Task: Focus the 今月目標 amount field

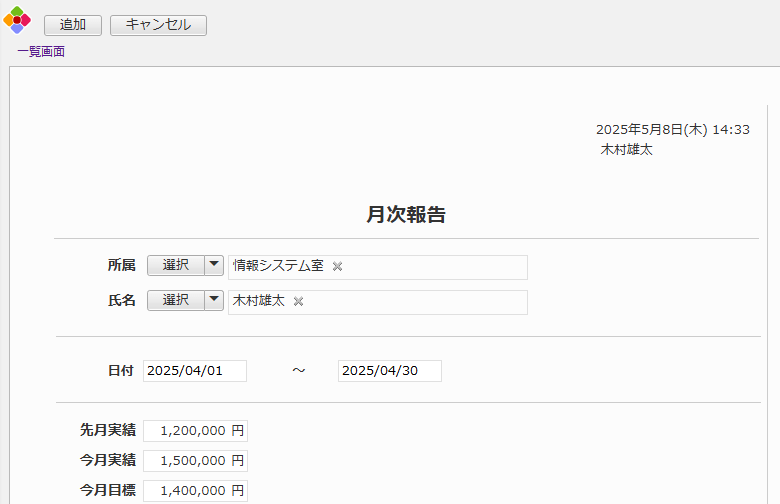Action: 195,491
